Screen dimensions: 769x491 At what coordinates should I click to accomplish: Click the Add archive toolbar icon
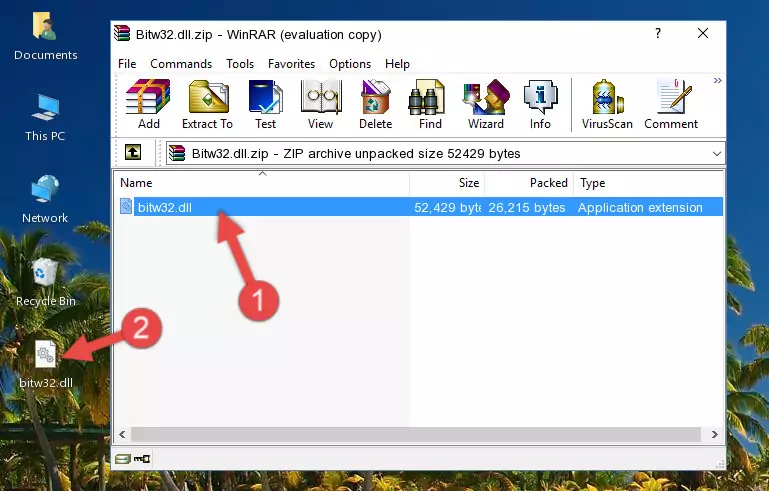tap(148, 104)
